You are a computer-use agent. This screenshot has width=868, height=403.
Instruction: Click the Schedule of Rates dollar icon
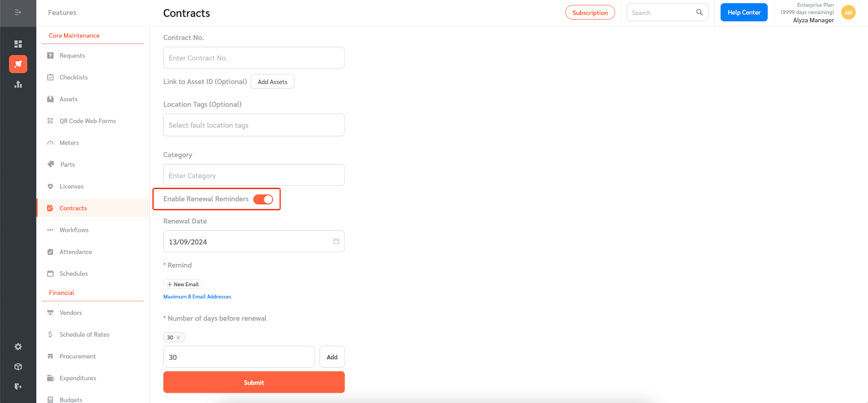[50, 335]
